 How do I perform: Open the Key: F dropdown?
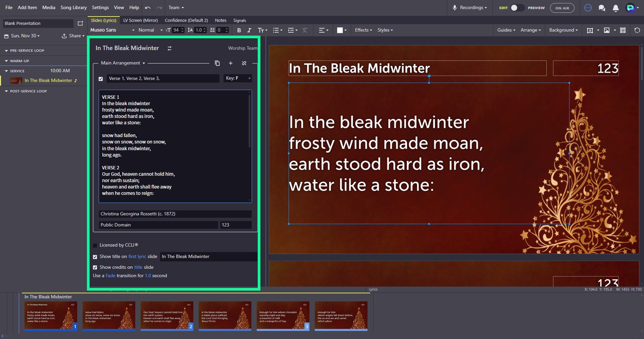(238, 78)
